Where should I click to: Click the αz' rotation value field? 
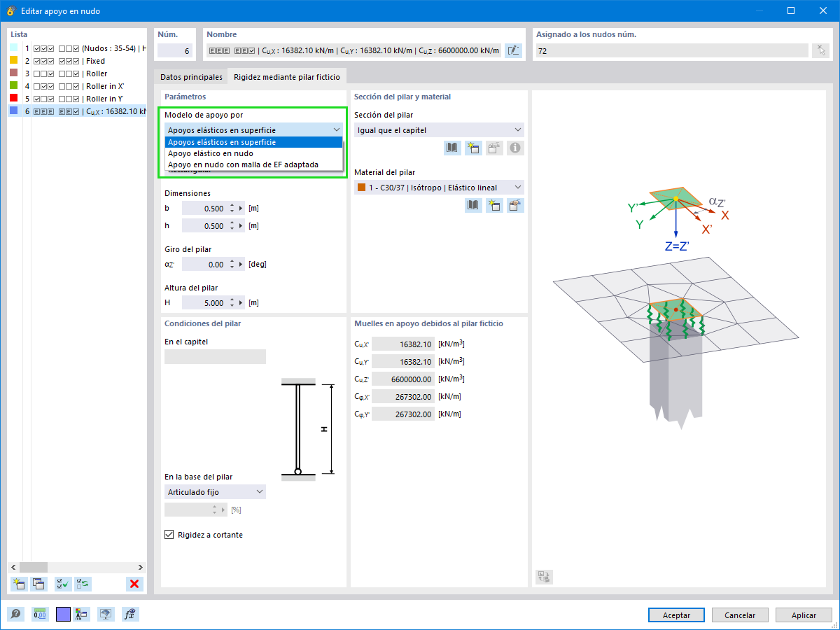click(204, 265)
